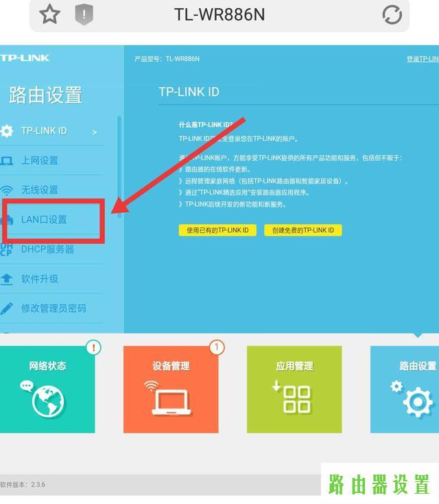Open 软件升级 menu item
Screen dimensions: 439x504
(x=40, y=279)
